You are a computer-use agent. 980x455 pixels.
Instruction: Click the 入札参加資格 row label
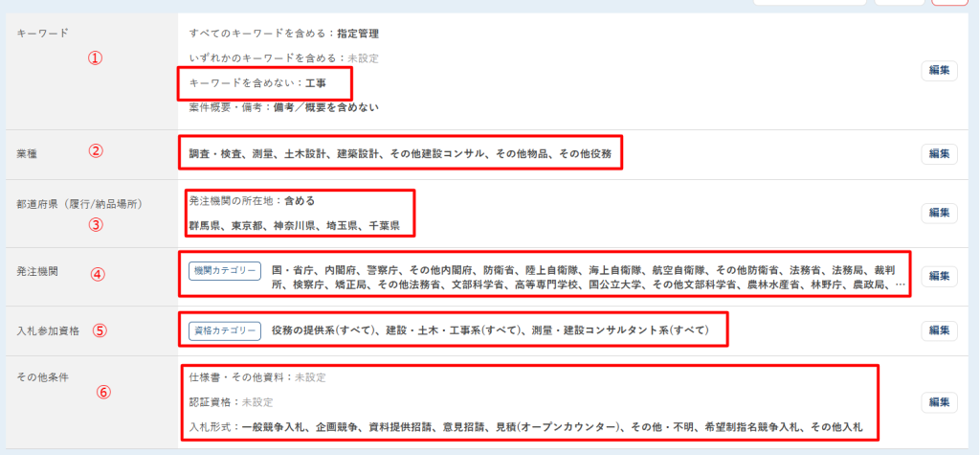pos(48,331)
